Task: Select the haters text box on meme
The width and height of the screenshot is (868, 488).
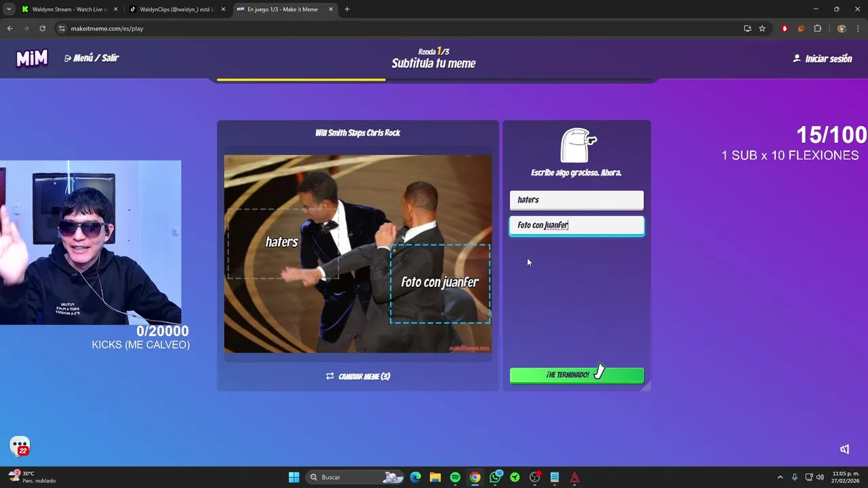Action: pos(282,242)
